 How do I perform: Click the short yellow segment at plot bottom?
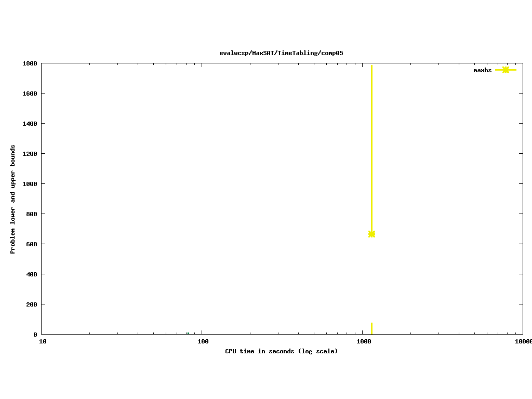point(371,328)
